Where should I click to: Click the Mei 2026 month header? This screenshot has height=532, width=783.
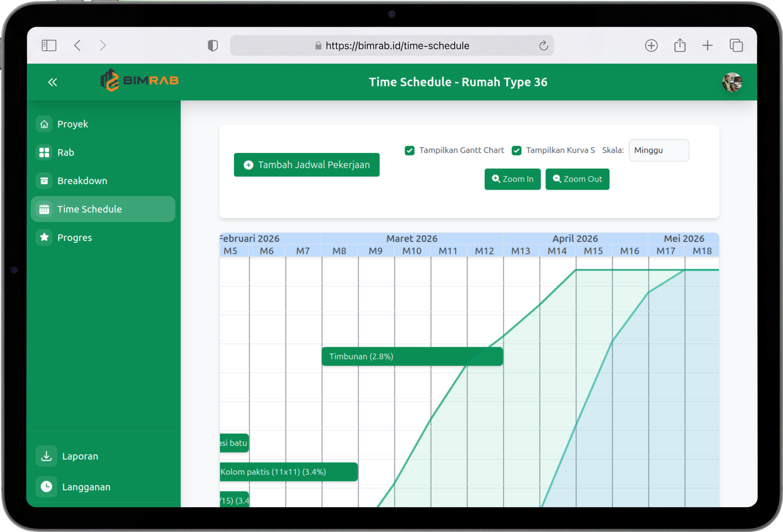(684, 238)
